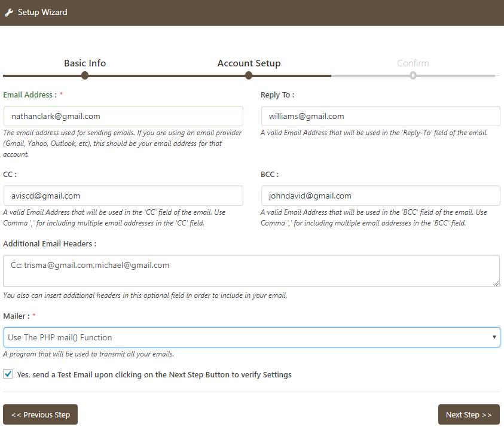
Task: Click the Mailer dropdown arrow
Action: pos(494,337)
